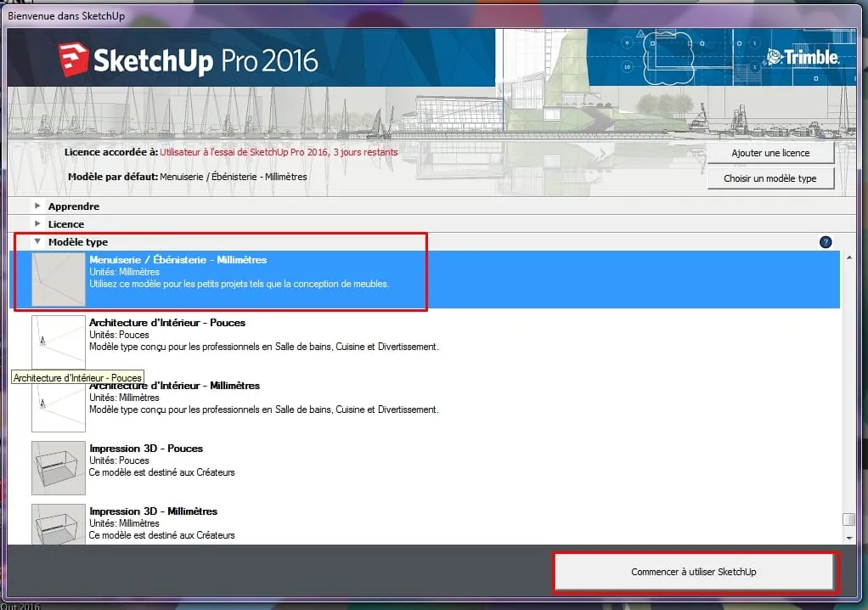Click the blue help question mark icon

[826, 242]
